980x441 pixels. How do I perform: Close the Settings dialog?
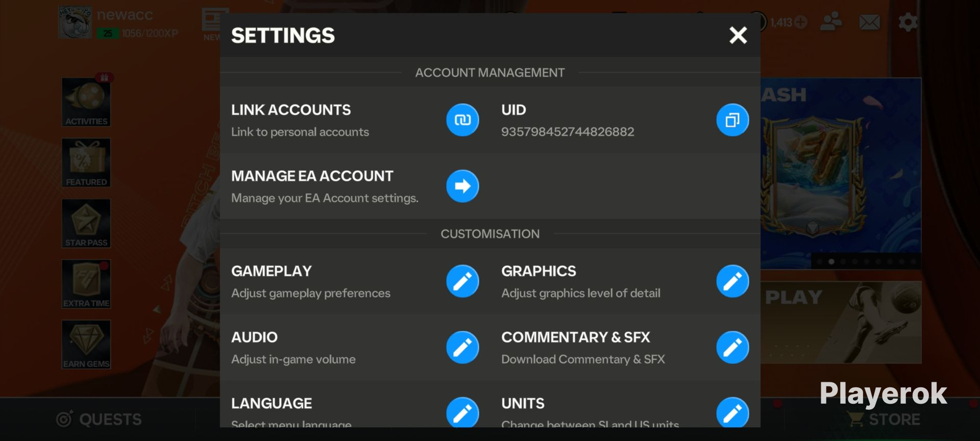click(x=738, y=35)
